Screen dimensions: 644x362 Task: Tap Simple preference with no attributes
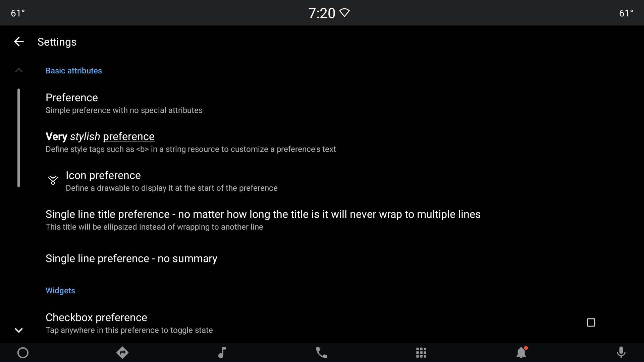[124, 110]
